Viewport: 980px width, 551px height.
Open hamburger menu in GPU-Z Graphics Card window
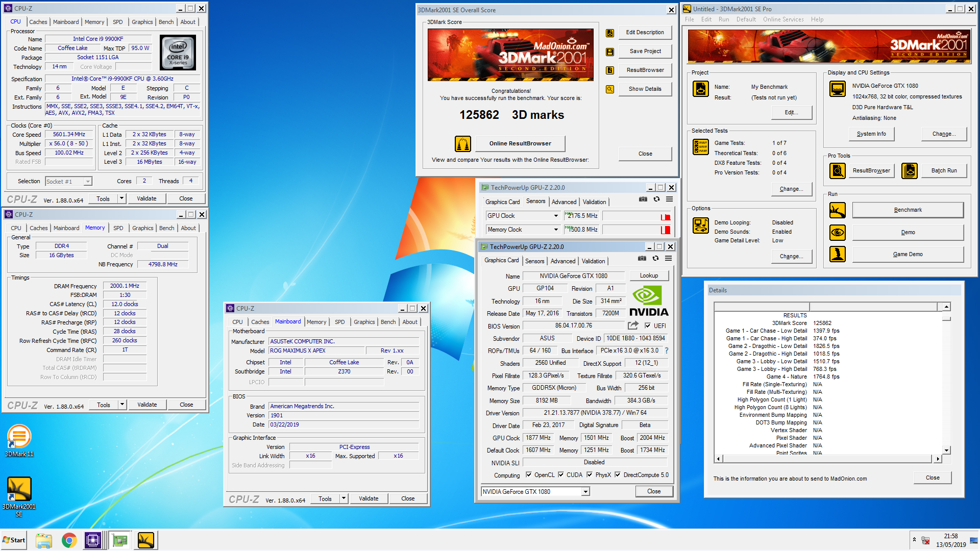(x=669, y=259)
